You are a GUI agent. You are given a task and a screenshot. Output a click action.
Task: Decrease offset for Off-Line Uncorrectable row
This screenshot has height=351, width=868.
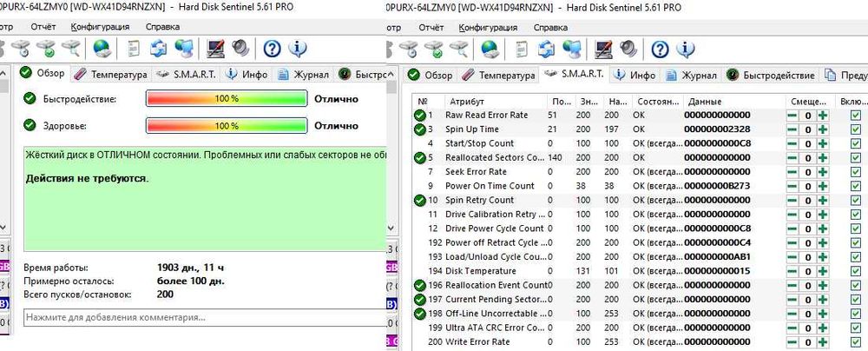point(792,314)
